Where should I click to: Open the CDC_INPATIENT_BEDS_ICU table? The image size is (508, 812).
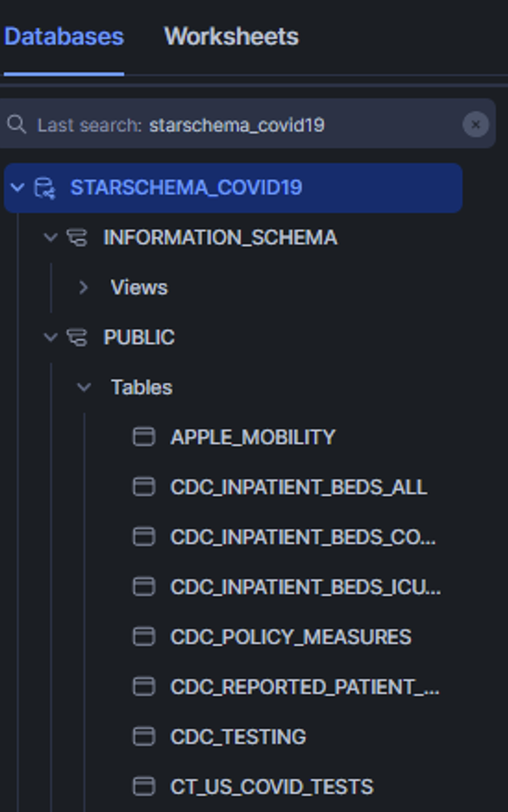(x=305, y=587)
